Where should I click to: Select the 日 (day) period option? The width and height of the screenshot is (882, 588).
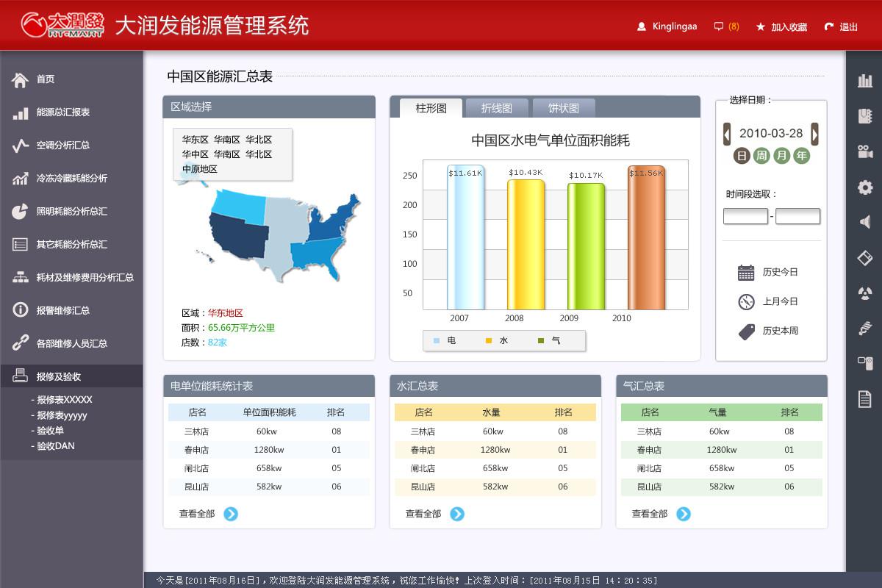742,156
